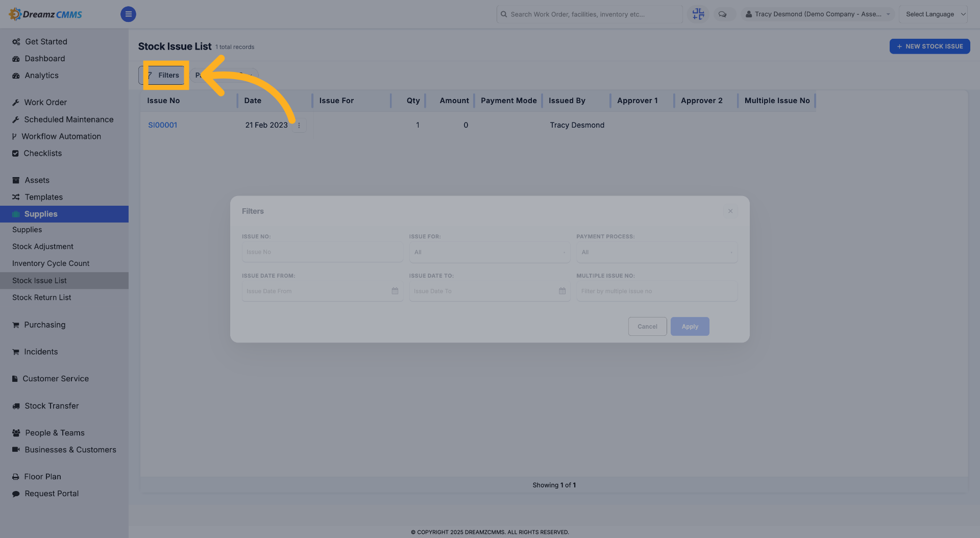Sort by the Date column header

(253, 101)
